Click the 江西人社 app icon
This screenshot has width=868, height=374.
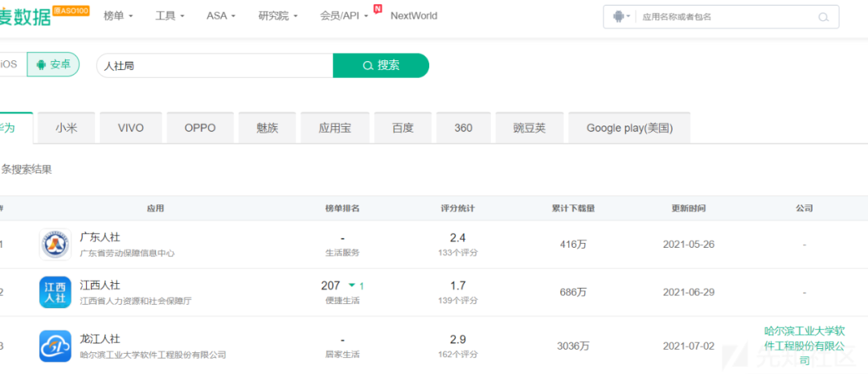tap(55, 293)
